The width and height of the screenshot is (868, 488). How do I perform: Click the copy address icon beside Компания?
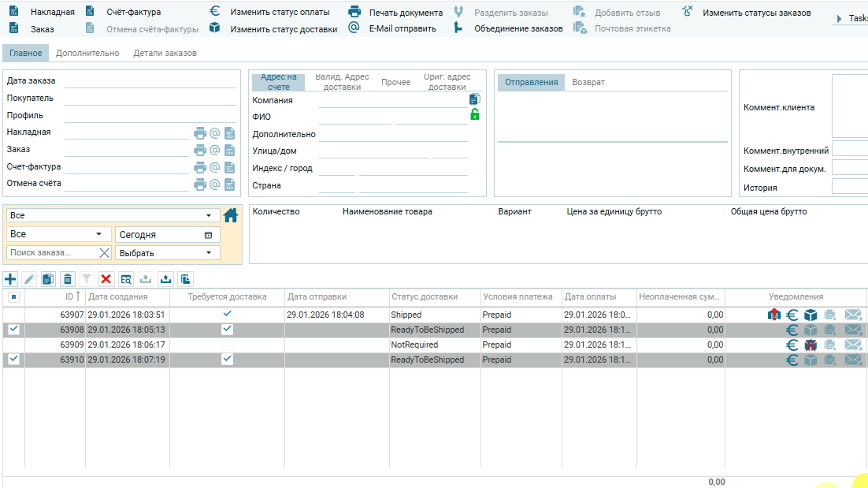coord(474,99)
